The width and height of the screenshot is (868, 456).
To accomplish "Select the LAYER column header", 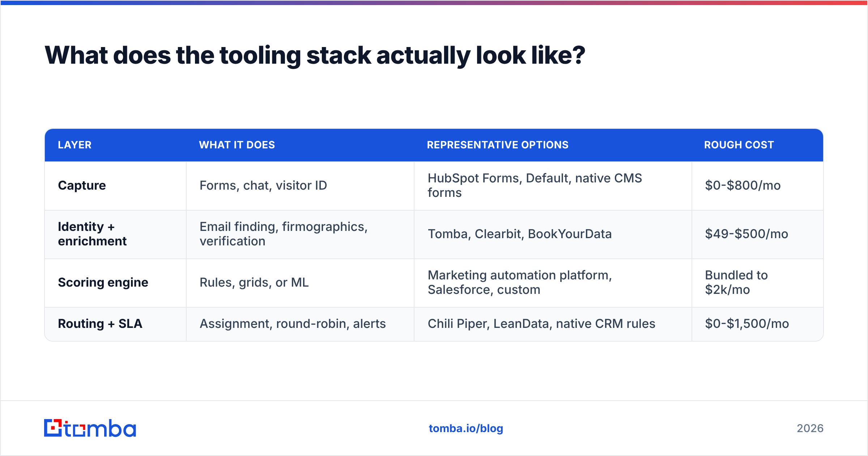I will pos(115,145).
